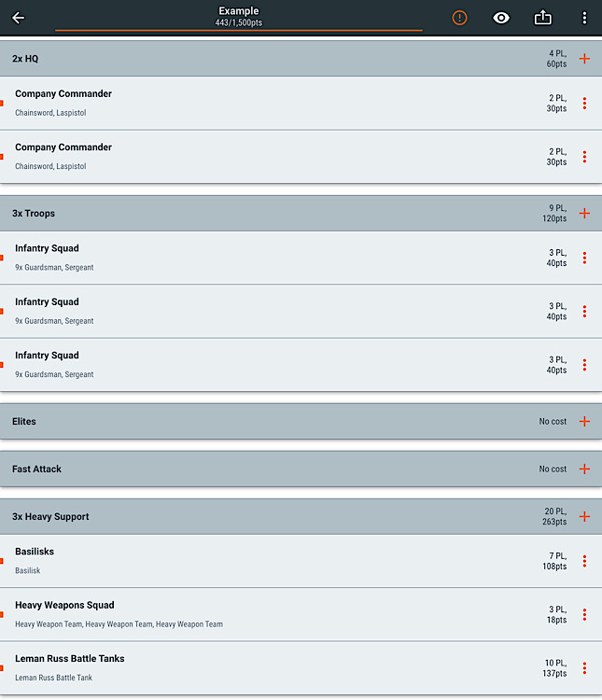Tap the share/export roster icon
This screenshot has height=700, width=602.
click(x=542, y=18)
